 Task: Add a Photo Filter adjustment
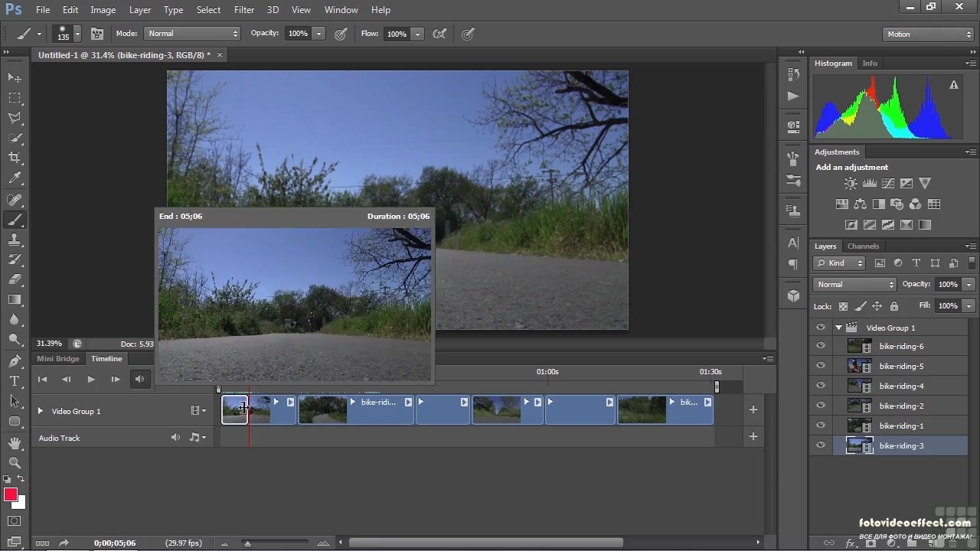897,204
